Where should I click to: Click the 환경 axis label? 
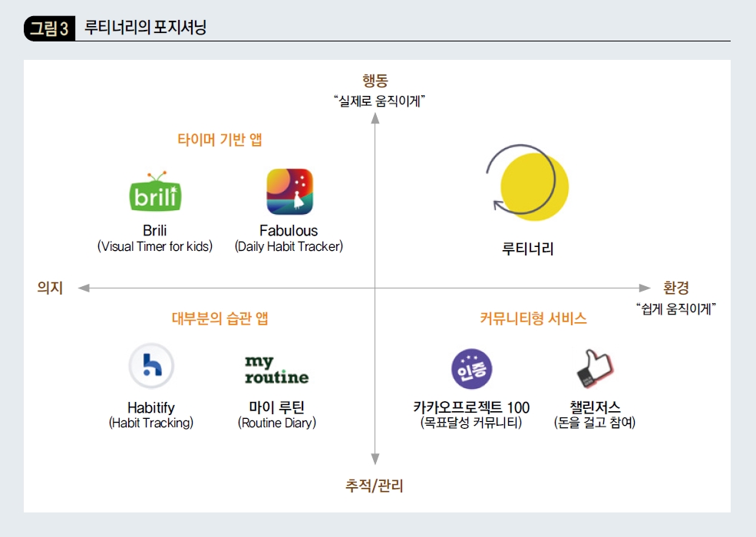(x=676, y=288)
